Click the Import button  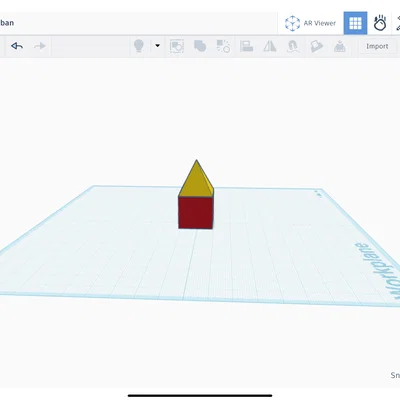[377, 46]
